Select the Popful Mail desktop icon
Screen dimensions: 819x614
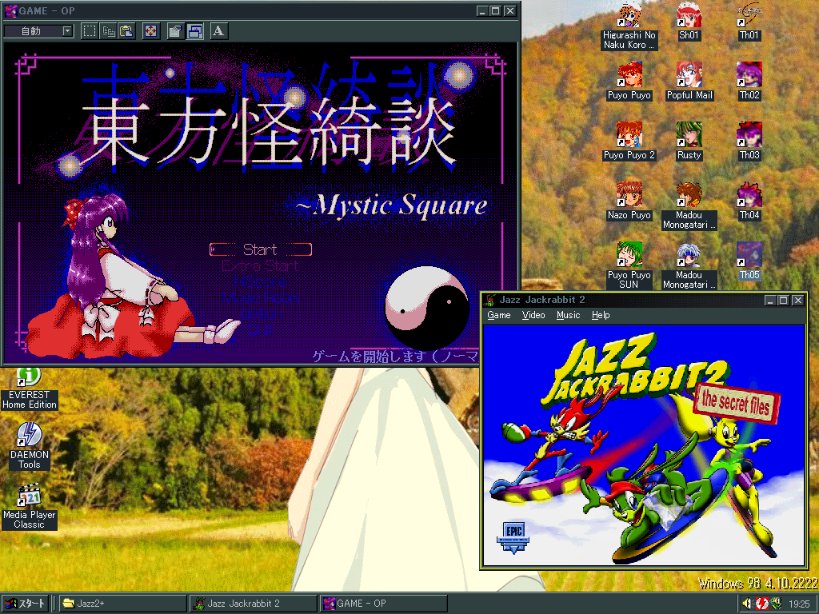(x=689, y=81)
